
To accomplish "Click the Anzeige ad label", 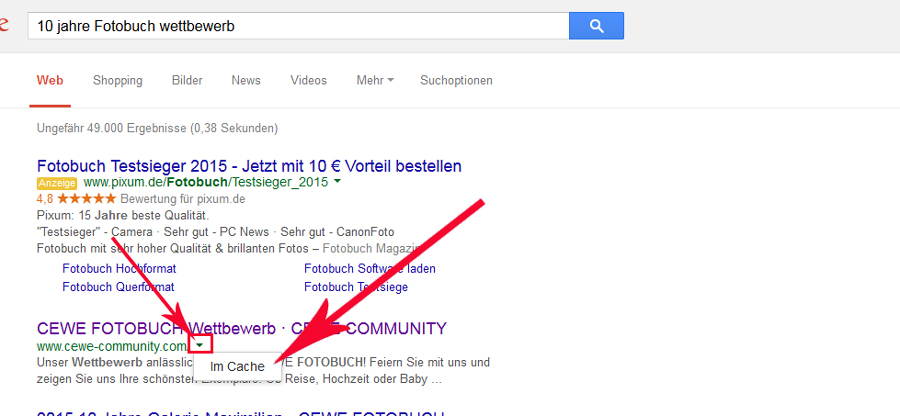I will 57,183.
